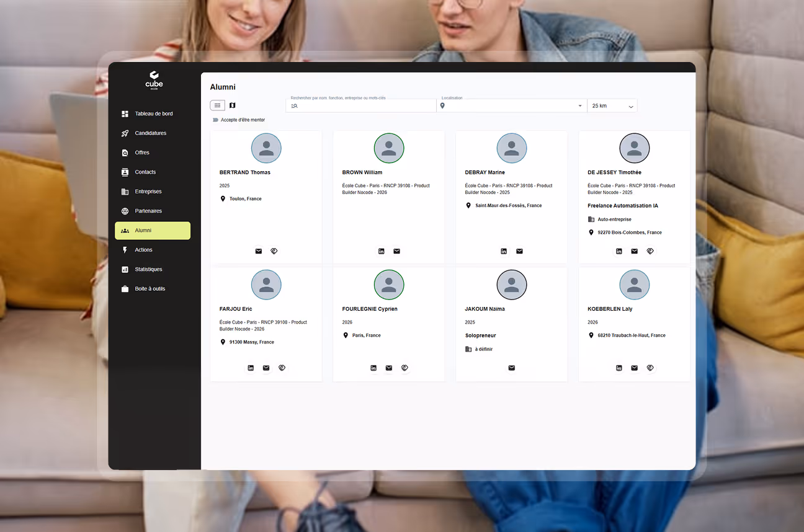The height and width of the screenshot is (532, 804).
Task: Open the FARJOU Eric name link
Action: [236, 309]
